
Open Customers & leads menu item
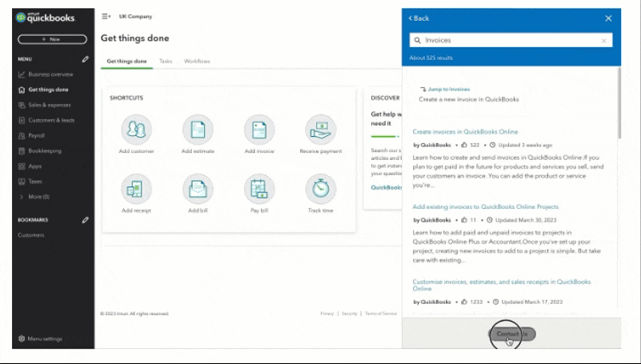pyautogui.click(x=46, y=120)
